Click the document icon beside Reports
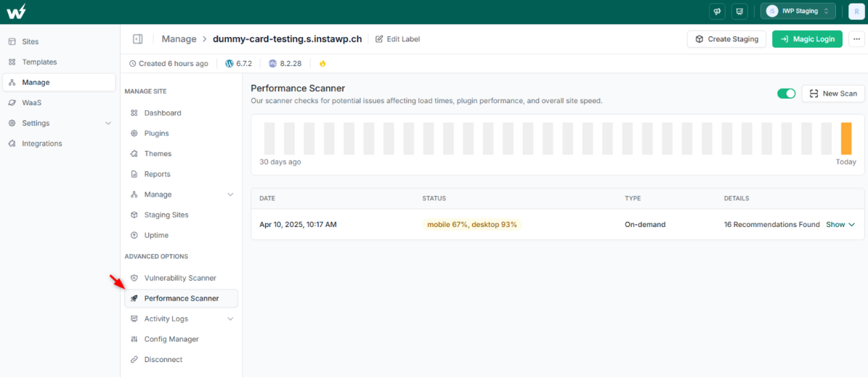Image resolution: width=868 pixels, height=378 pixels. click(134, 174)
